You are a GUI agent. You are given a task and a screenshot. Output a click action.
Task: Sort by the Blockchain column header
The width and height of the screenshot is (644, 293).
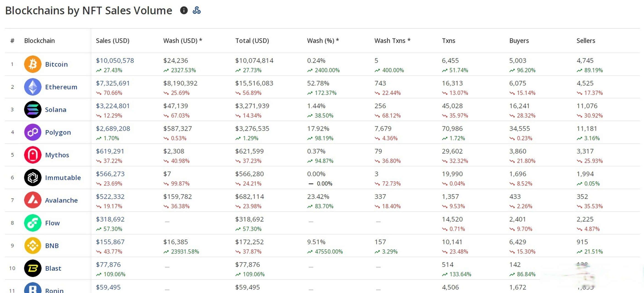[x=39, y=41]
